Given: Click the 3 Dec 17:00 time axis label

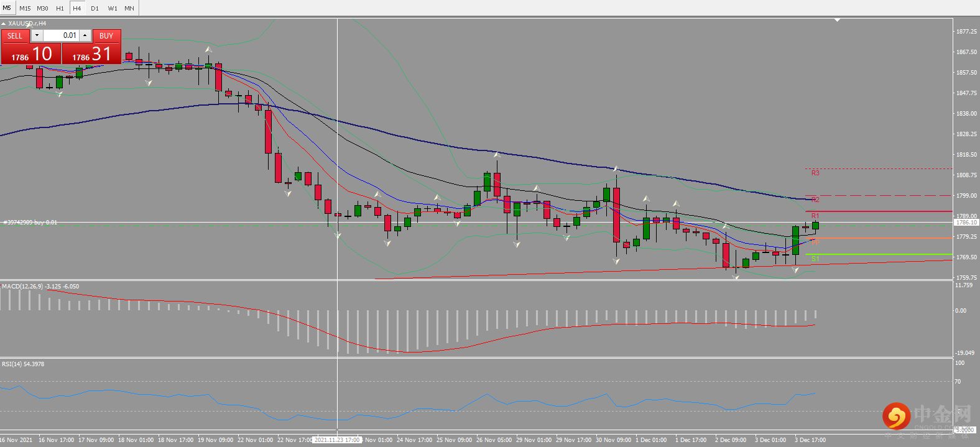Looking at the screenshot, I should [810, 440].
